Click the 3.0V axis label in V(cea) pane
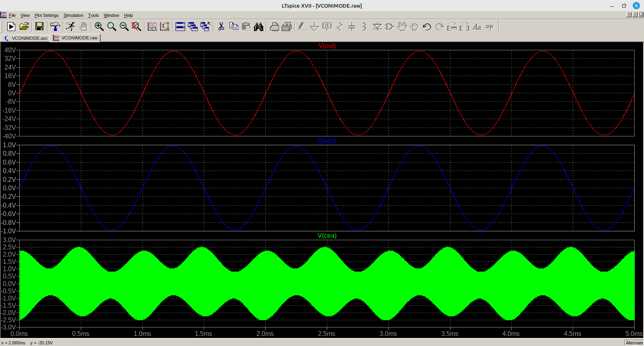 click(x=9, y=240)
